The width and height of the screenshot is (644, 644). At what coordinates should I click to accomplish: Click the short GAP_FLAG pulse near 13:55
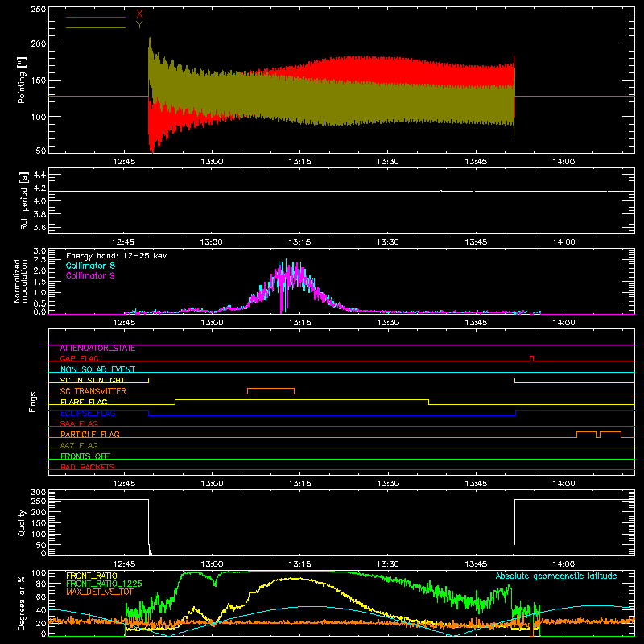tap(532, 358)
